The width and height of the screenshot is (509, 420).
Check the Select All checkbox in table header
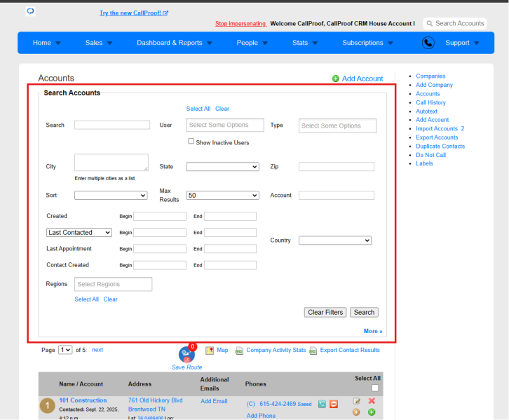(x=375, y=388)
